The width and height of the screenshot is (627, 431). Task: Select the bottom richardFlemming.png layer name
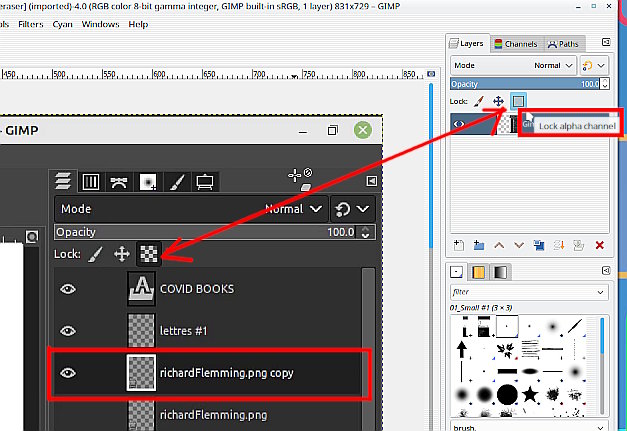[x=213, y=415]
